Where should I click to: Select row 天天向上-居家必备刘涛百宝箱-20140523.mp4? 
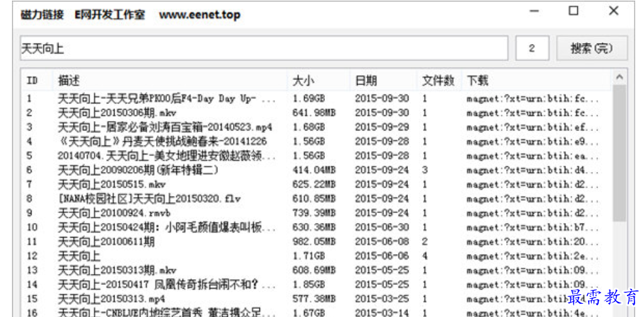[317, 127]
